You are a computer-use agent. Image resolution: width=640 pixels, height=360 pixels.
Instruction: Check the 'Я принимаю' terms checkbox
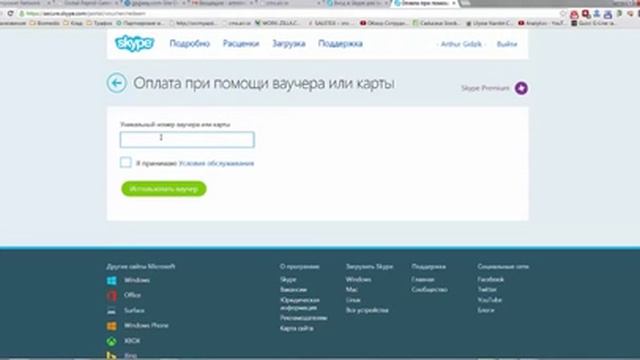click(126, 162)
